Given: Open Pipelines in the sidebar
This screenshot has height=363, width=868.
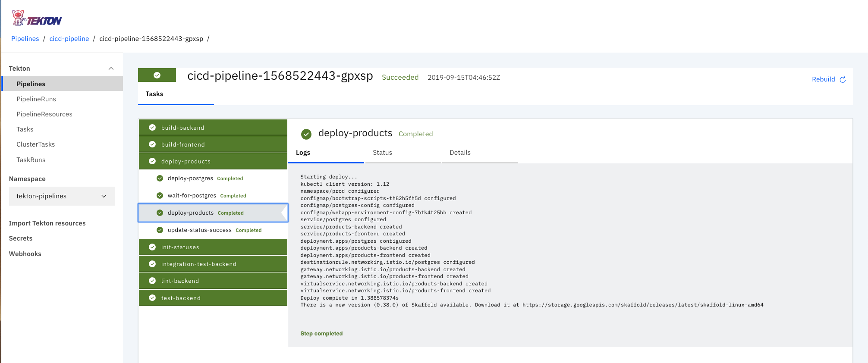Looking at the screenshot, I should 63,84.
